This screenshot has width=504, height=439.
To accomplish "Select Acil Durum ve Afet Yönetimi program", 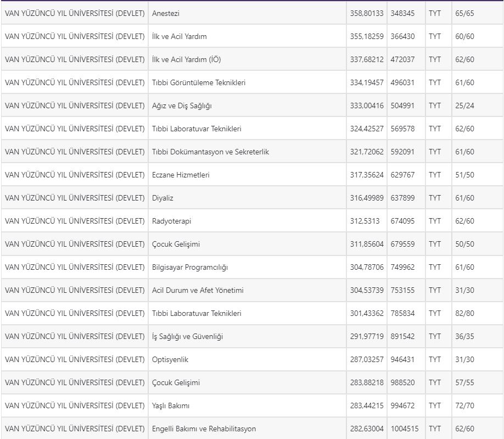I will 198,291.
